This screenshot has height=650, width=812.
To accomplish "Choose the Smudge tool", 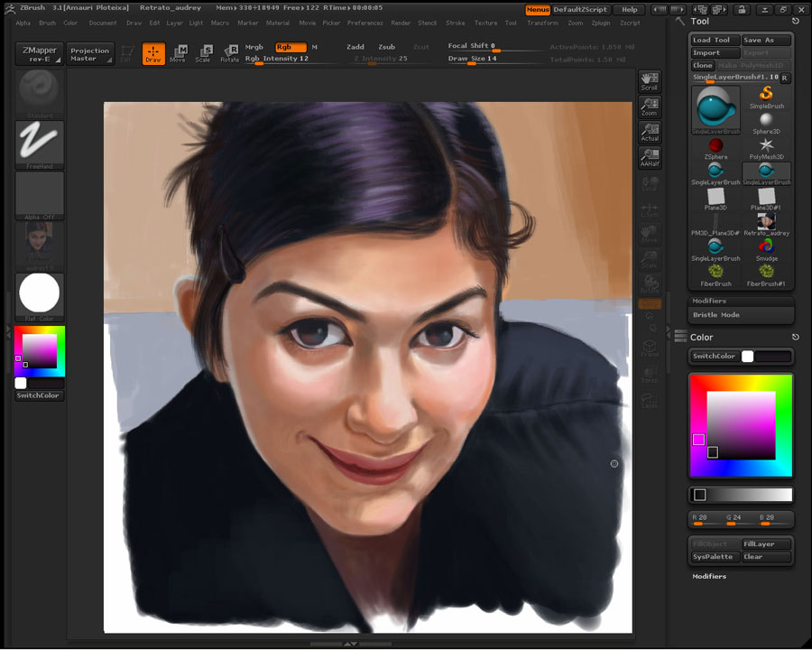I will tap(766, 250).
